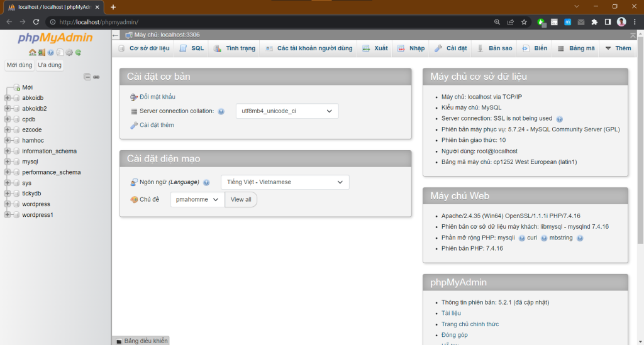Open the Server connection collation dropdown
644x345 pixels.
point(287,111)
